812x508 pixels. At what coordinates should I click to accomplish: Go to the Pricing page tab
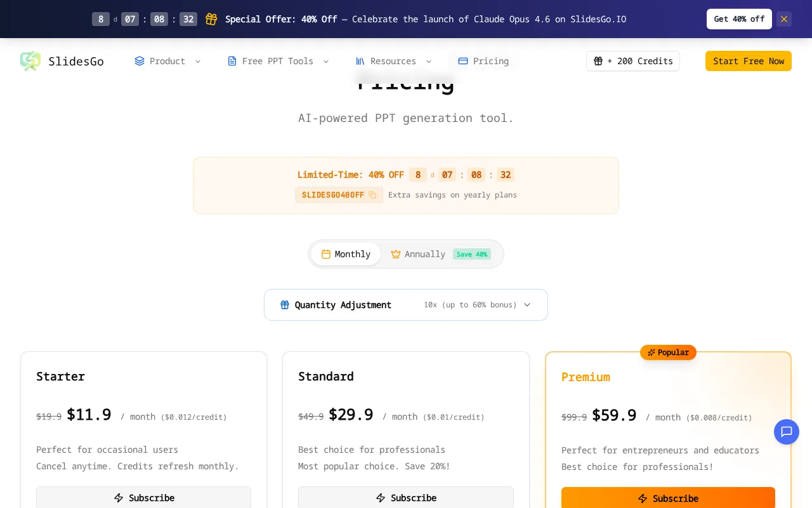click(x=483, y=61)
